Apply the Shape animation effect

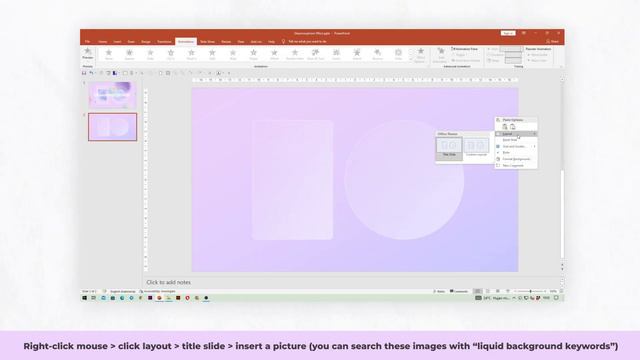(253, 54)
